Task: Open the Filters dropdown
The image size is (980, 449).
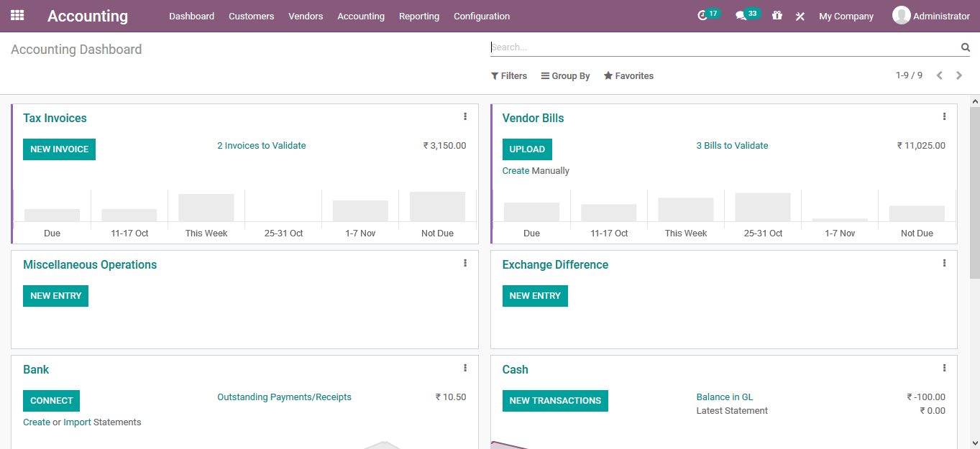Action: 509,75
